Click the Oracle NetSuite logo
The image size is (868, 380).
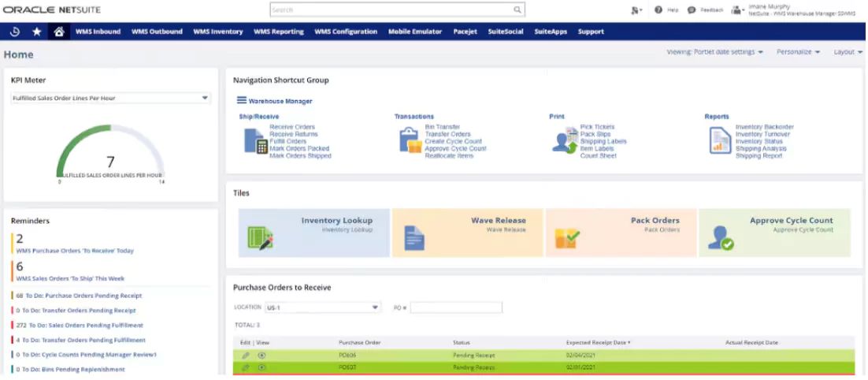tap(51, 10)
